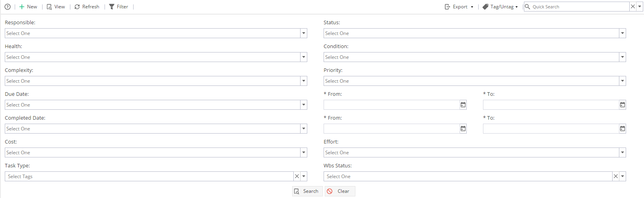Screen dimensions: 644x198
Task: Expand the Health dropdown
Action: 304,57
